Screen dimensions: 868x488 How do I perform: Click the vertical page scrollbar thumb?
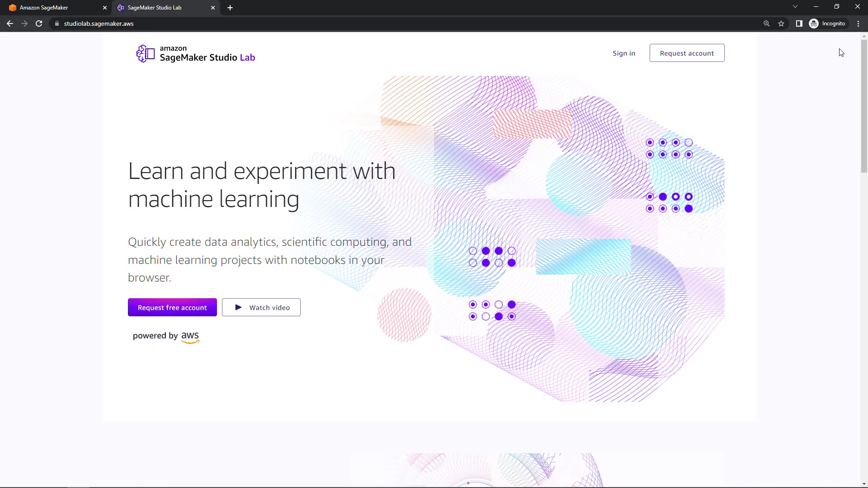(864, 106)
